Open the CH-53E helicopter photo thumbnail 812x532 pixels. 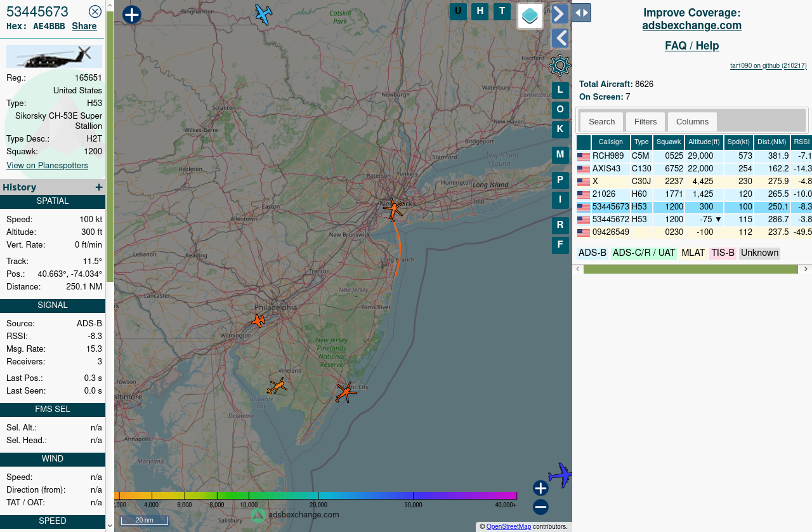pyautogui.click(x=54, y=57)
